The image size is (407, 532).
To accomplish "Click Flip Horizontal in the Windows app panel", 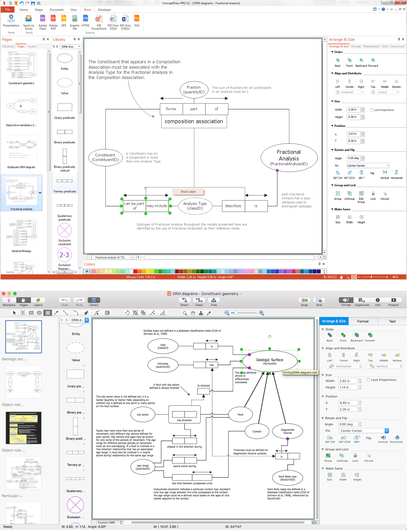I will tap(397, 175).
